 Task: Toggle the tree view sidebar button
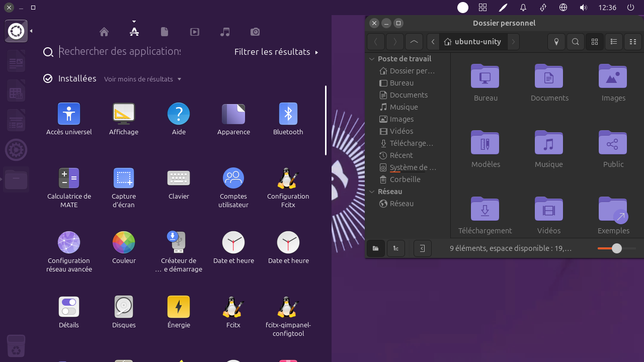pos(396,248)
